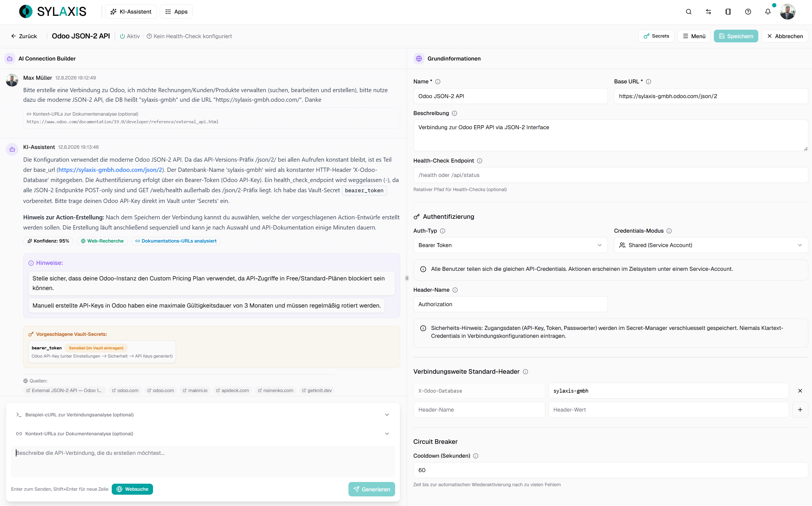Screen dimensions: 812x506
Task: Add new header with plus button
Action: [800, 410]
